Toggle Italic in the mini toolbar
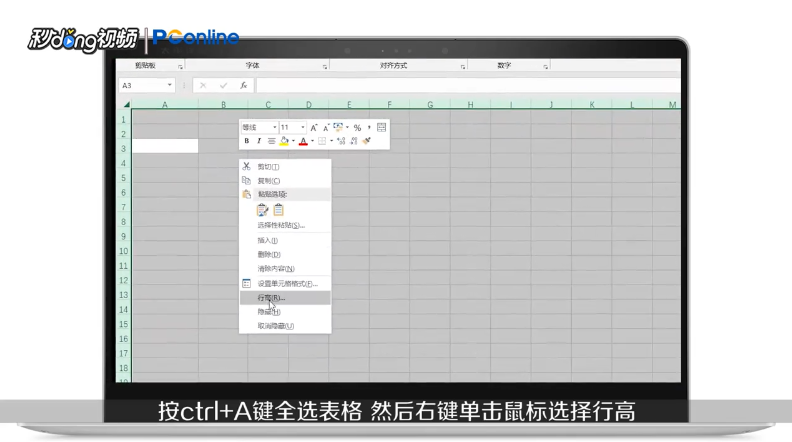The height and width of the screenshot is (442, 792). click(x=259, y=141)
